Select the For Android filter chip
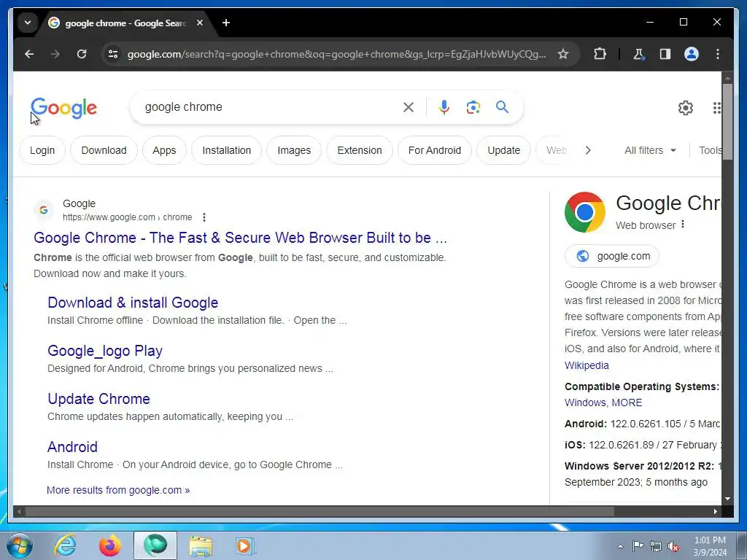 click(x=435, y=150)
